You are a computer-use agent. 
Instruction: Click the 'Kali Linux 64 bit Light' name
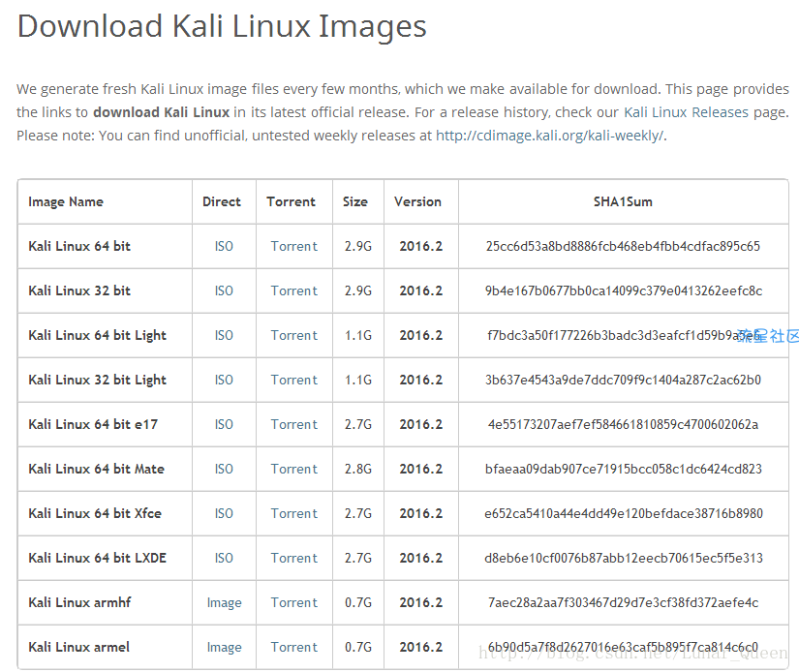(97, 336)
